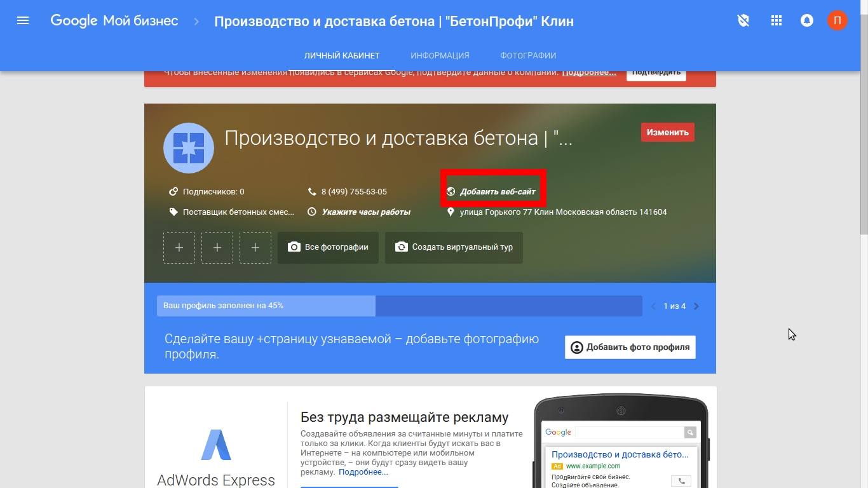This screenshot has height=488, width=868.
Task: Open Все фотографии button
Action: coord(328,248)
